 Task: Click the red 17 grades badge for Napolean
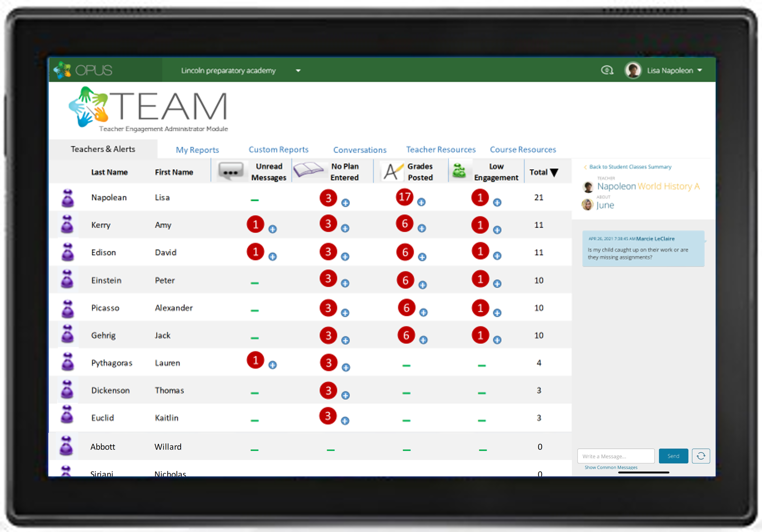pyautogui.click(x=404, y=197)
